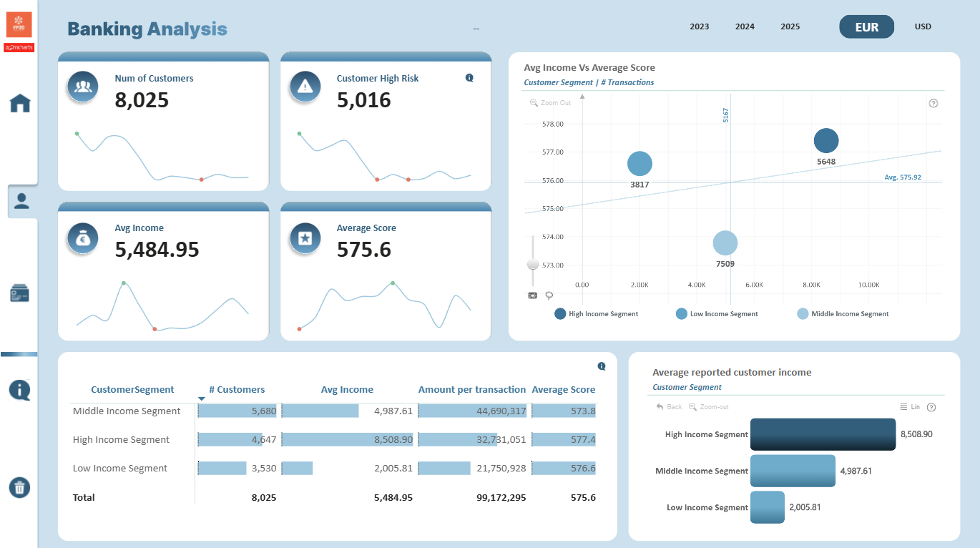Toggle Low Income Segment legend item

[x=717, y=313]
